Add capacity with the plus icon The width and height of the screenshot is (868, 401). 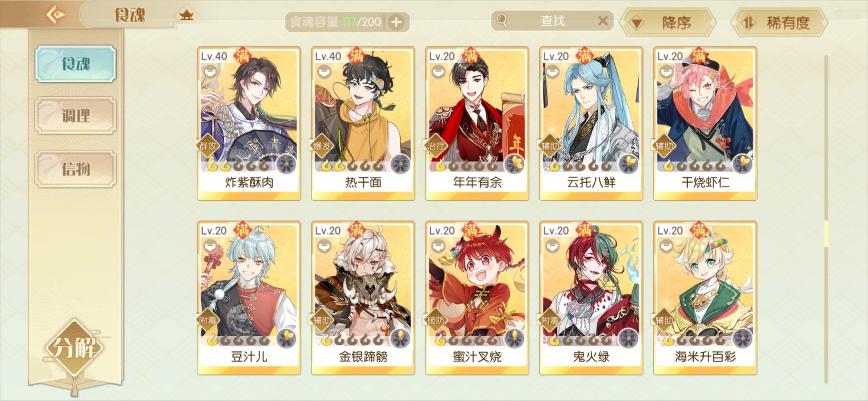coord(396,22)
